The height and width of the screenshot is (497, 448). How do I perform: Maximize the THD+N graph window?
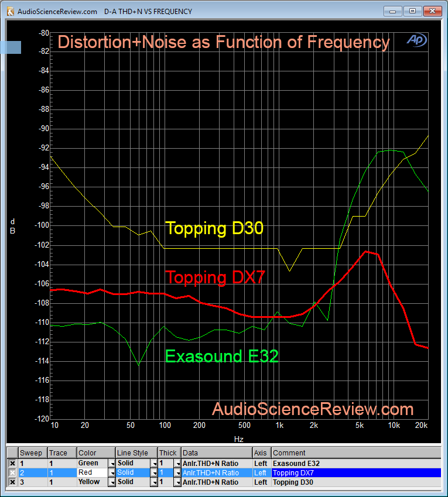tap(412, 11)
